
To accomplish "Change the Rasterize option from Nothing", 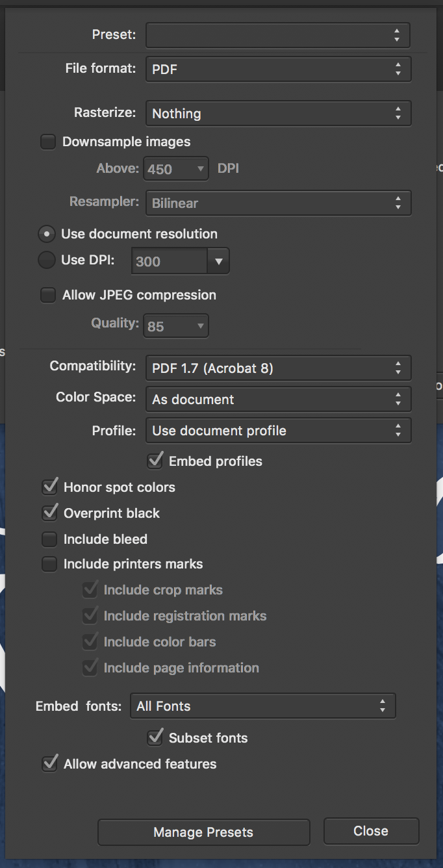I will (x=277, y=112).
